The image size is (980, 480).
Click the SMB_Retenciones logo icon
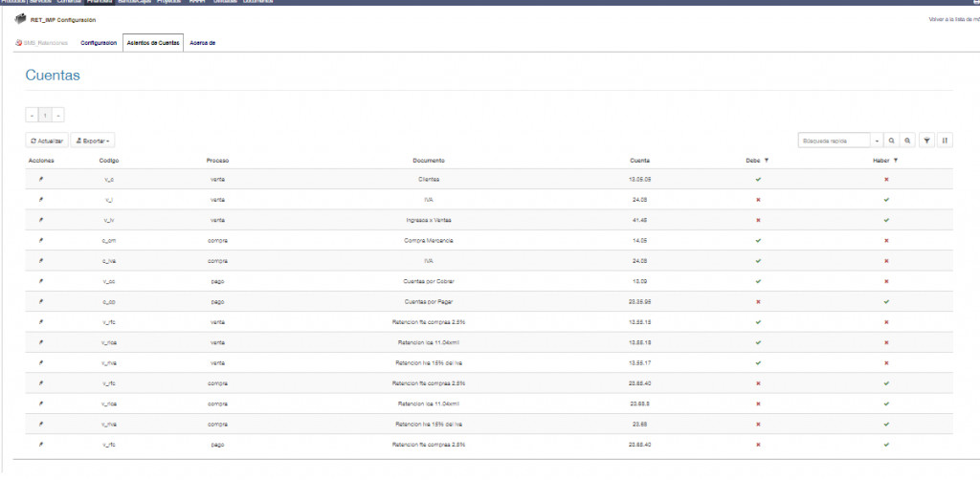tap(18, 43)
